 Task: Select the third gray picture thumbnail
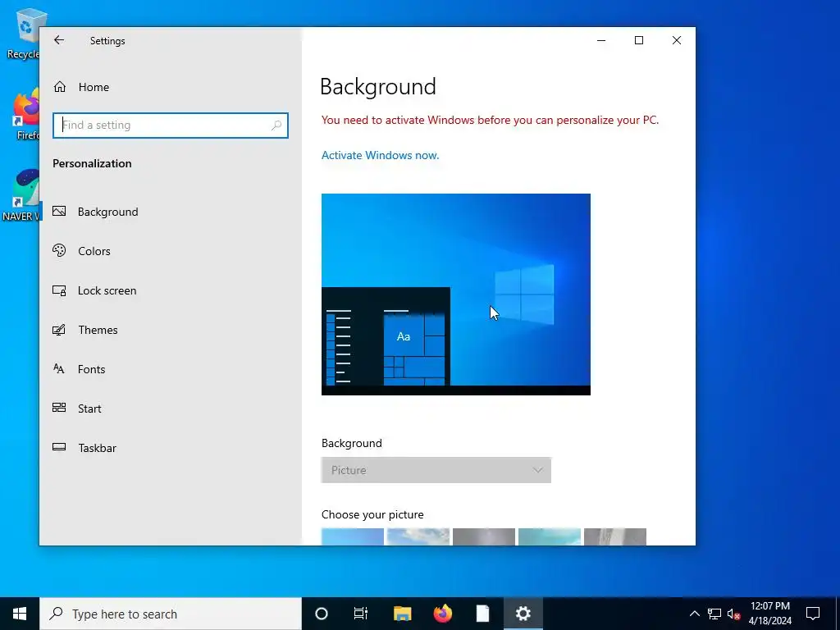click(484, 536)
